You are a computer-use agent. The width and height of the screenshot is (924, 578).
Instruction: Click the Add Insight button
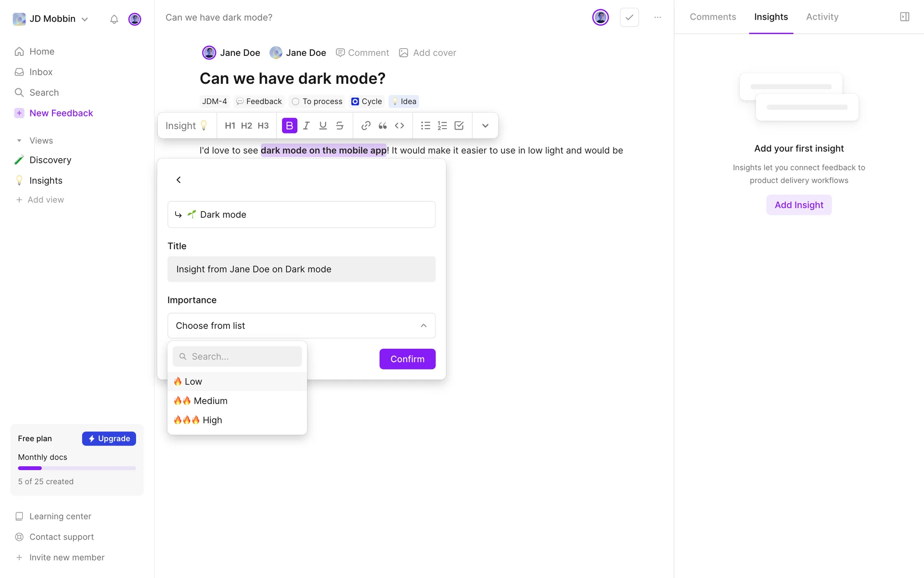[x=799, y=205]
